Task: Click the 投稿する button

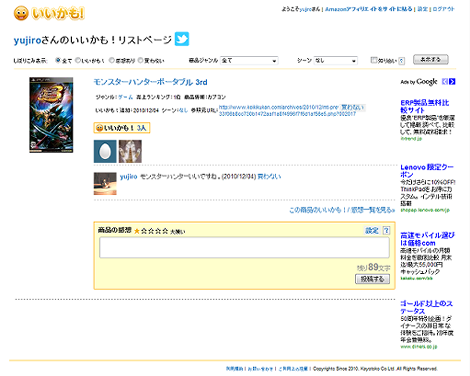Action: click(372, 279)
